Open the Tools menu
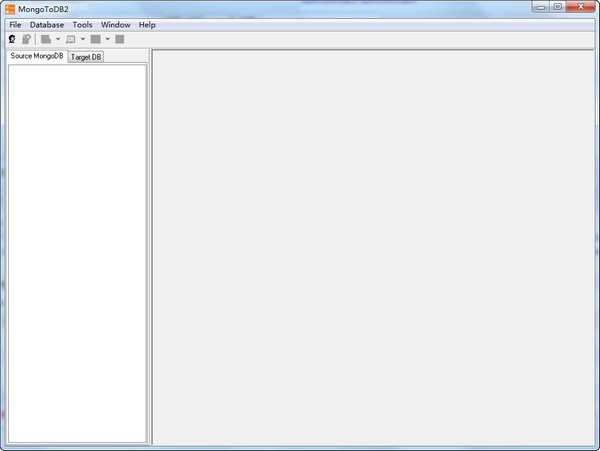Screen dimensions: 600x451 coord(82,24)
